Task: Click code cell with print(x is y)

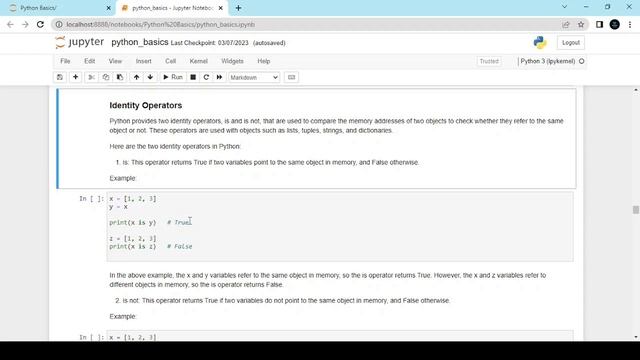Action: tap(340, 227)
